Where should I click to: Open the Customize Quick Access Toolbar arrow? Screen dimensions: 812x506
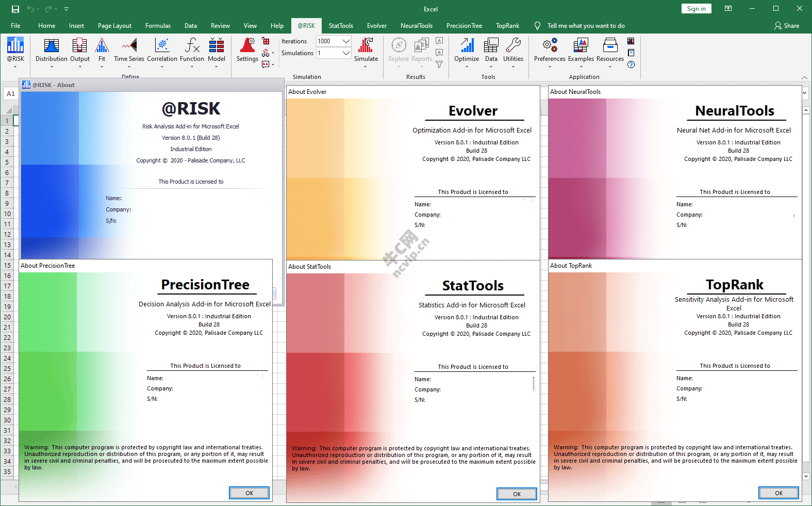coord(67,9)
